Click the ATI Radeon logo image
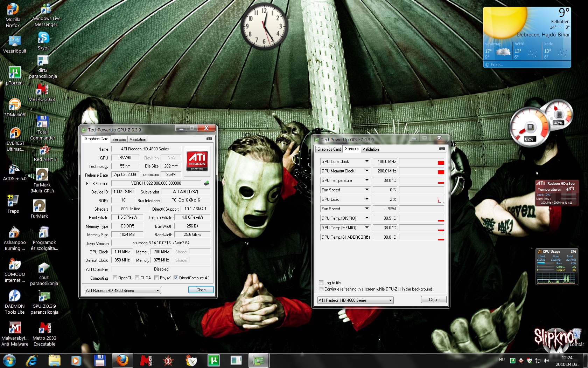The width and height of the screenshot is (588, 368). [197, 161]
